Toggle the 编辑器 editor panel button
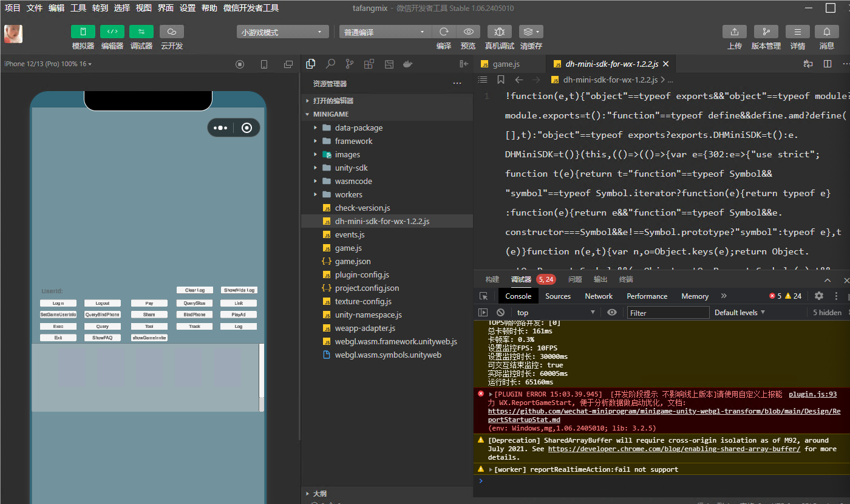The image size is (850, 504). pyautogui.click(x=112, y=32)
